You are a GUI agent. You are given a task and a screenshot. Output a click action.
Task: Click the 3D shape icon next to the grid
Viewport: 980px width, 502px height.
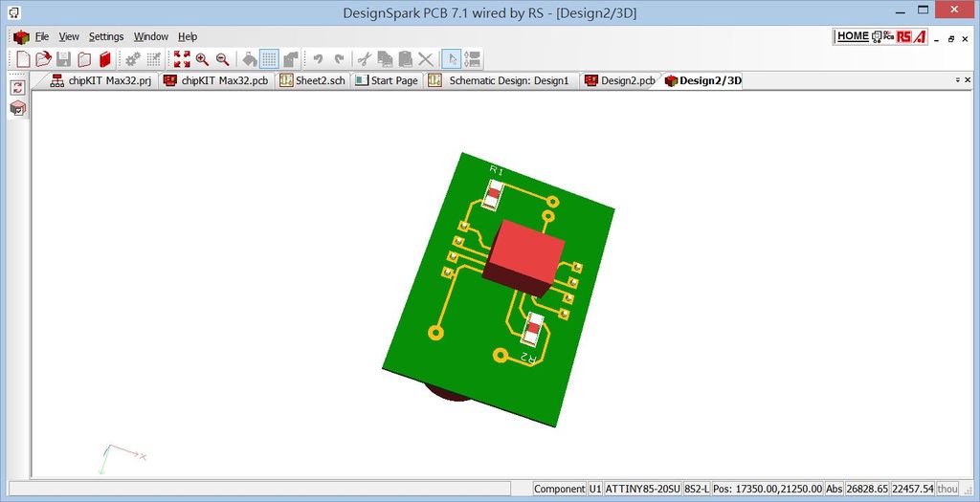pos(291,59)
